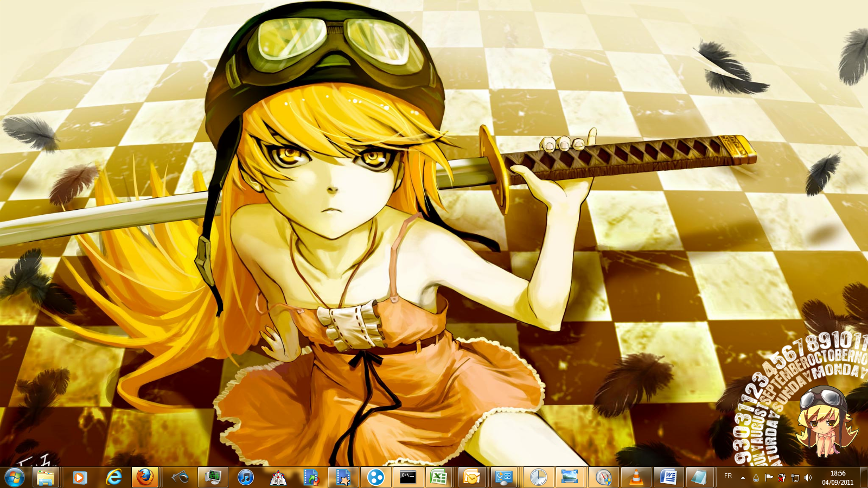Open the analog clock taskbar button

[x=538, y=477]
